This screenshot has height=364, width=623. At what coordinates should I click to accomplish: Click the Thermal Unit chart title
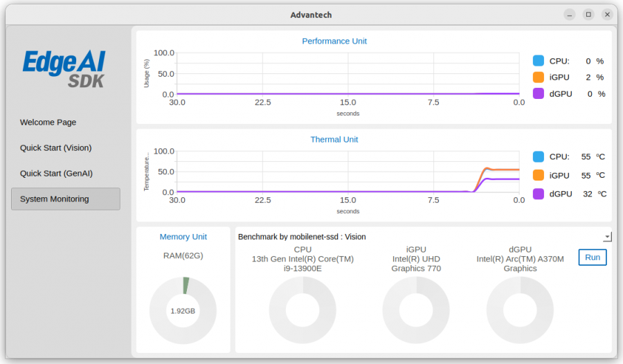tap(334, 140)
